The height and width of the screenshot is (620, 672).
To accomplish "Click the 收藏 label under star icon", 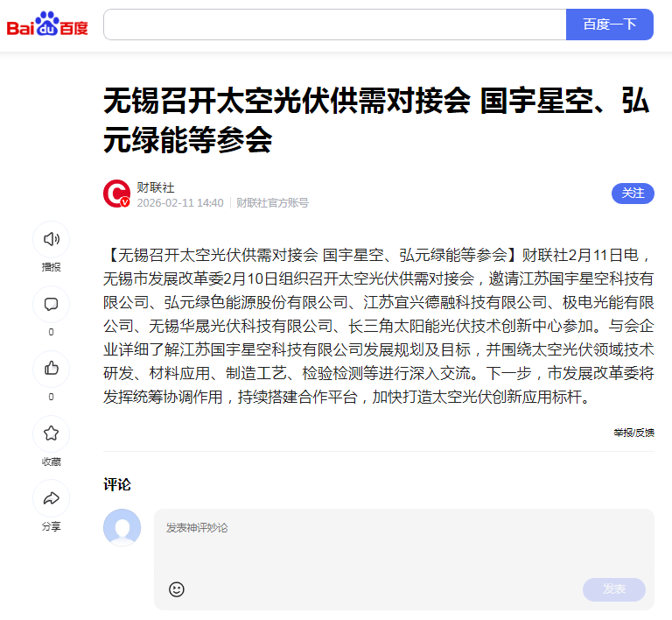I will click(51, 461).
